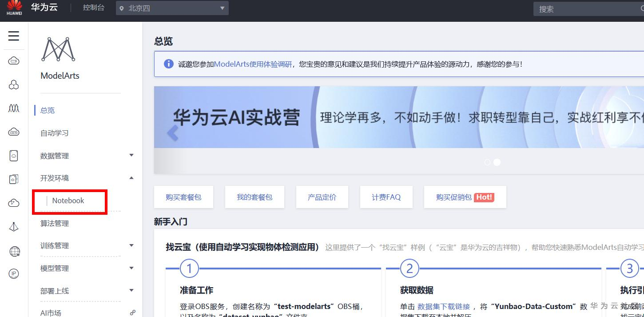Click the 新手入门 heading
The height and width of the screenshot is (317, 644).
click(171, 222)
